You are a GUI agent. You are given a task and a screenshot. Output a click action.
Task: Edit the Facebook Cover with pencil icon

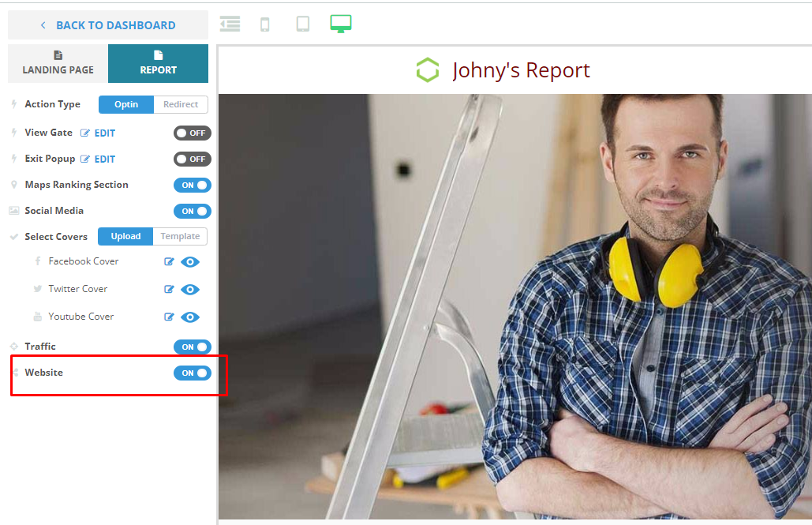point(169,262)
